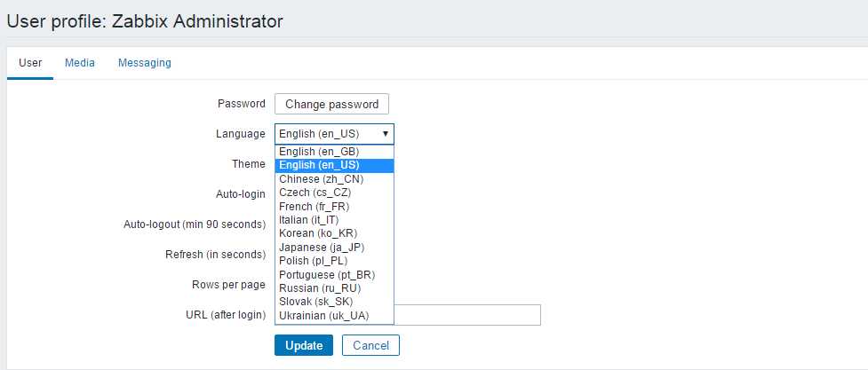Switch to the User tab
Screen dimensions: 868x370
tap(30, 63)
